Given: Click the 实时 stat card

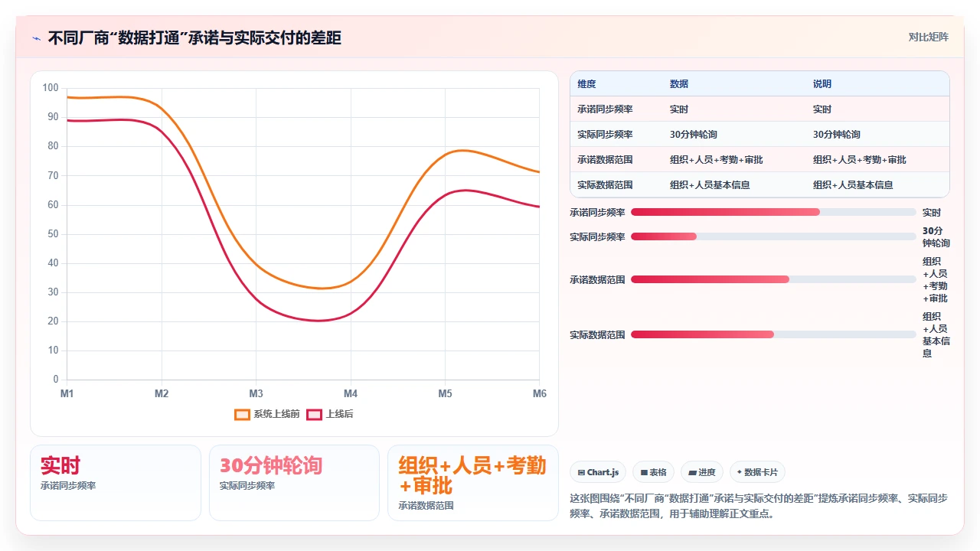Looking at the screenshot, I should (116, 483).
